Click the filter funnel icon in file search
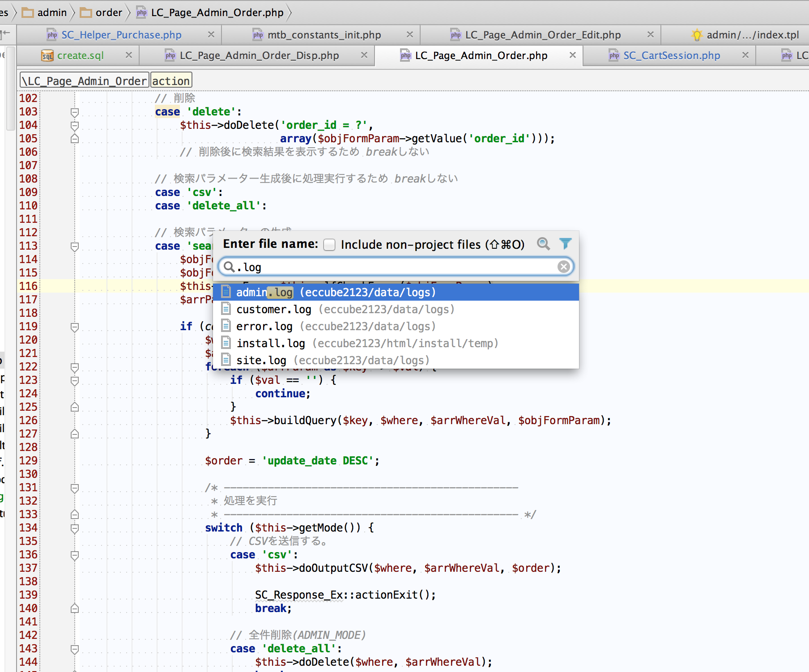809x672 pixels. click(565, 243)
